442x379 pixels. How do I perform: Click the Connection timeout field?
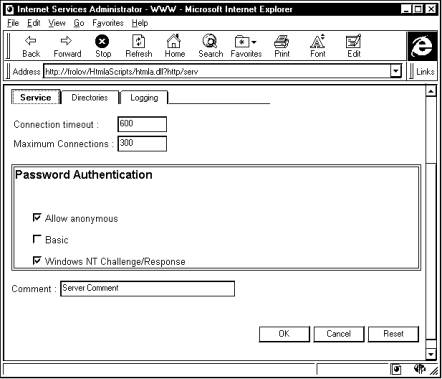pyautogui.click(x=142, y=124)
